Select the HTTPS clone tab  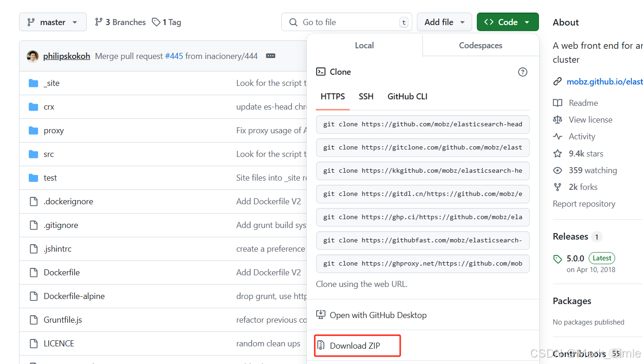click(333, 97)
